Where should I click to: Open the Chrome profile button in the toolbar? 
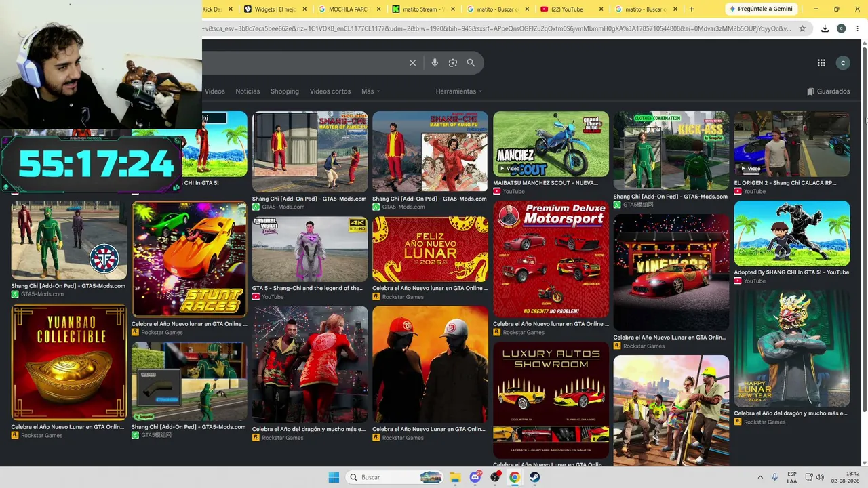pos(841,28)
